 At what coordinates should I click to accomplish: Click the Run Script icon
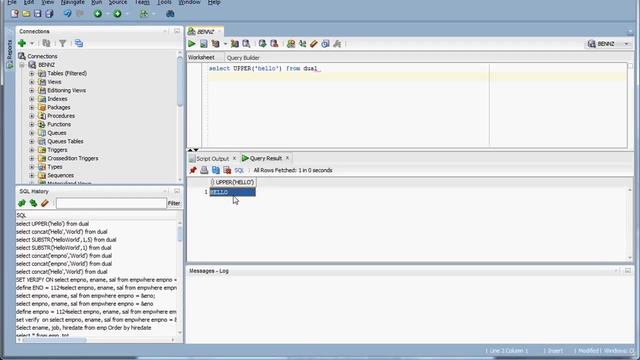pyautogui.click(x=203, y=44)
